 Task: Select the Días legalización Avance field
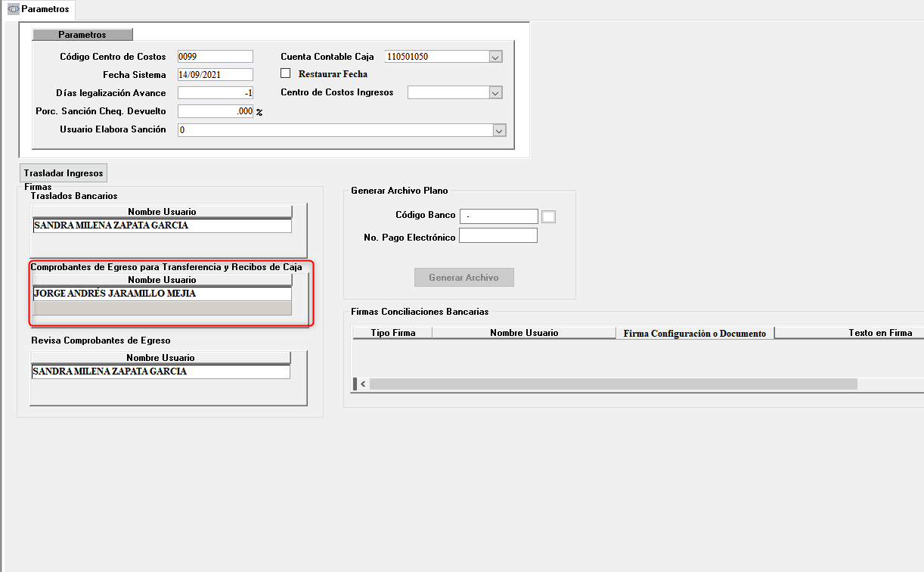tap(215, 93)
